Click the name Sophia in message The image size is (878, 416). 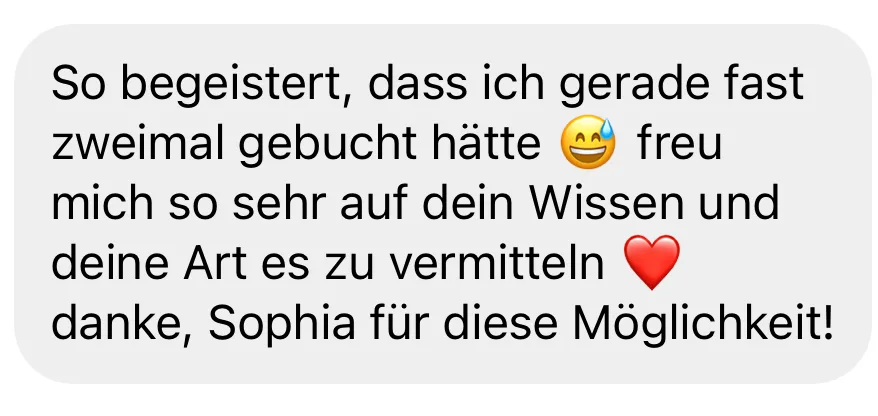pyautogui.click(x=282, y=324)
